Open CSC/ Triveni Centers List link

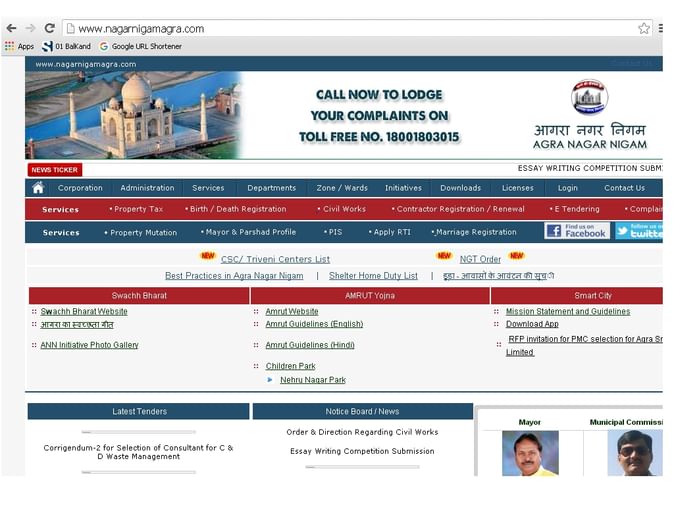pyautogui.click(x=275, y=259)
